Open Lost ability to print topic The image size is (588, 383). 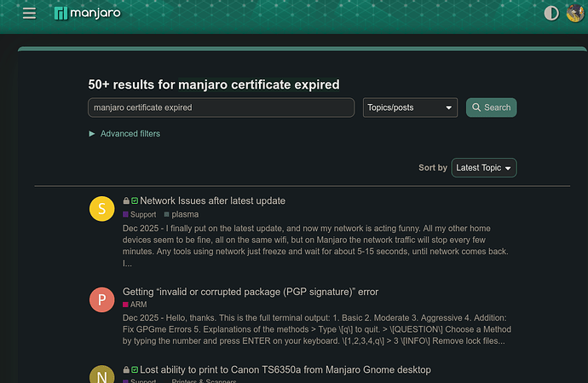(285, 370)
